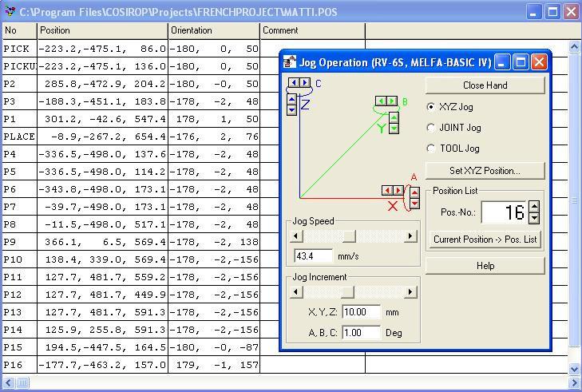Screen dimensions: 582x392
Task: Click the Orientation column header
Action: pos(214,31)
